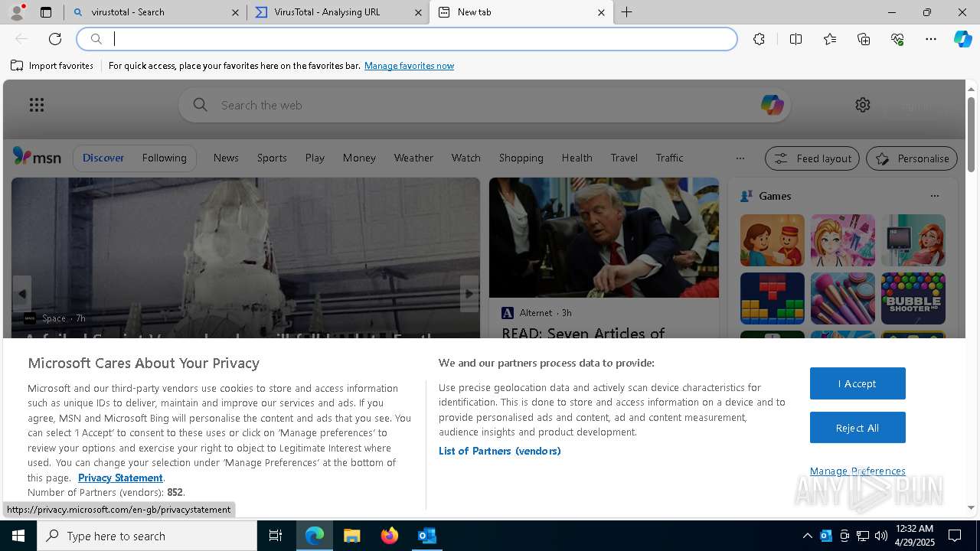
Task: Open the Money category
Action: pyautogui.click(x=359, y=158)
